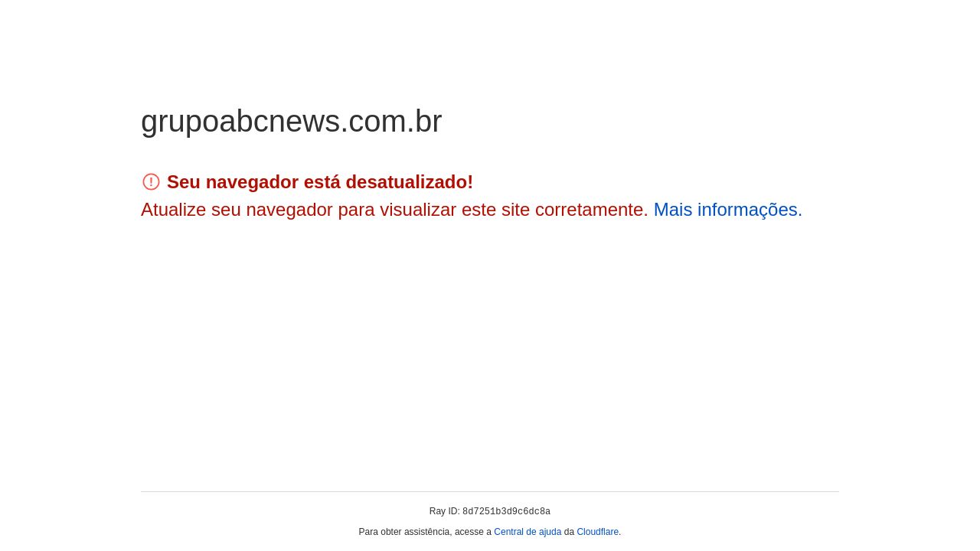
Task: Click the 'Ray ID:' label
Action: tap(444, 511)
